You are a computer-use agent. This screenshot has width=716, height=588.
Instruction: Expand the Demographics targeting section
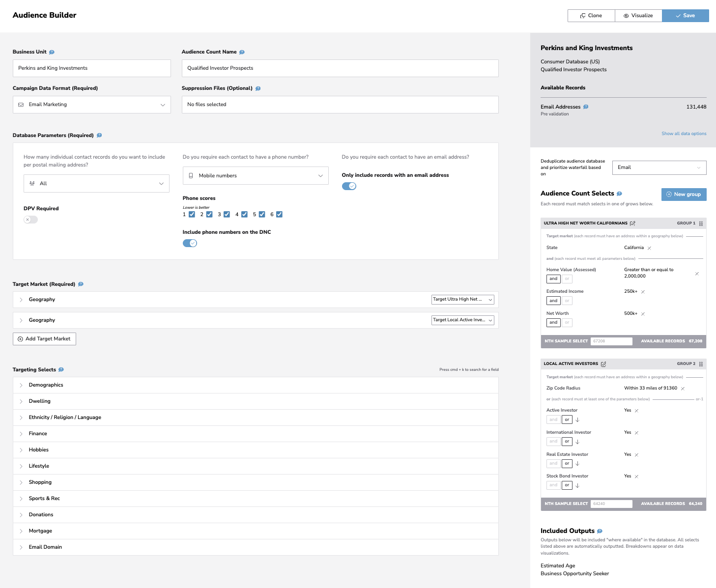(46, 385)
